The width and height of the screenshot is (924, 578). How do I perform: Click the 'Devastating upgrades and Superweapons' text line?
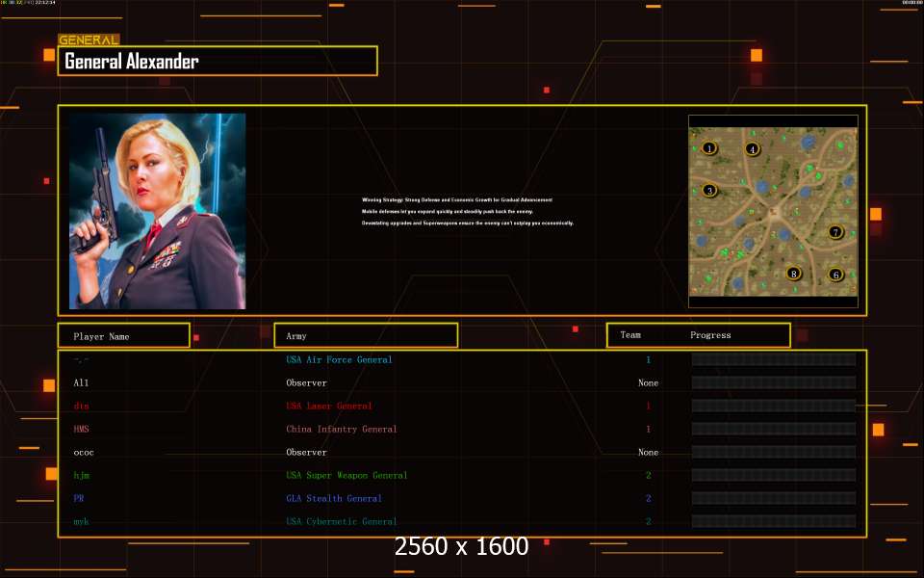[x=468, y=223]
